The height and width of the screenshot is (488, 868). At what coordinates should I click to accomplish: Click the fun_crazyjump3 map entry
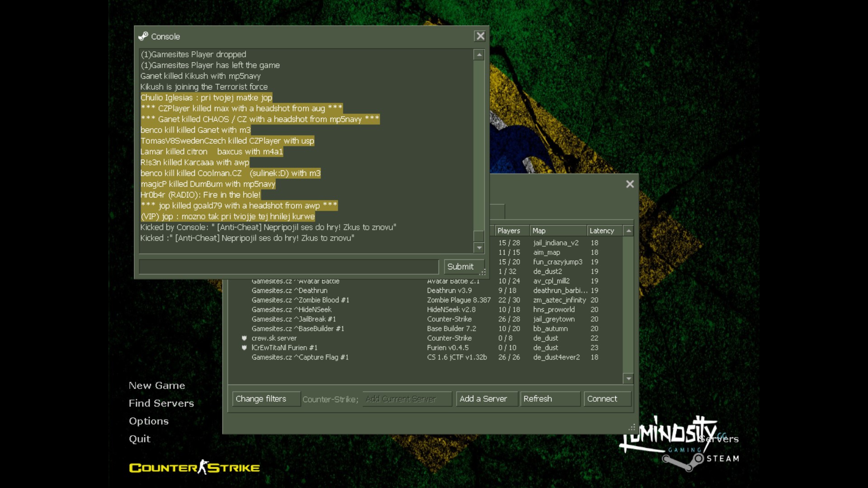[558, 262]
